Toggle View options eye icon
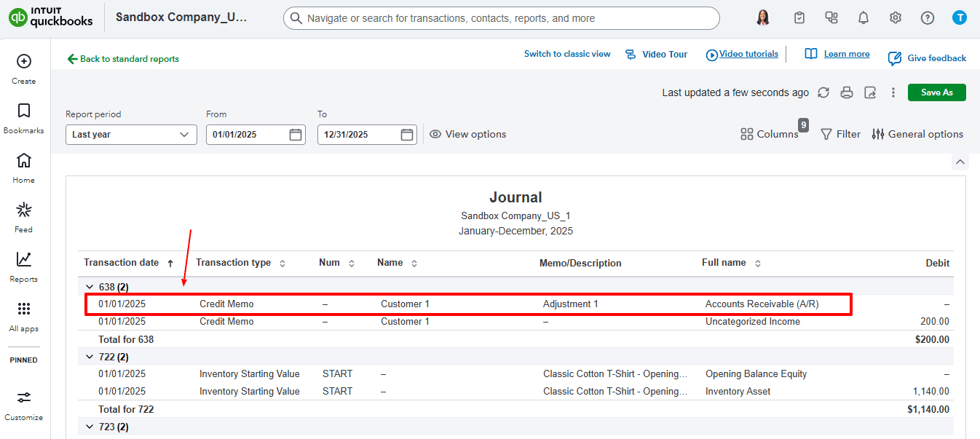Screen dimensions: 980x439 [x=435, y=134]
